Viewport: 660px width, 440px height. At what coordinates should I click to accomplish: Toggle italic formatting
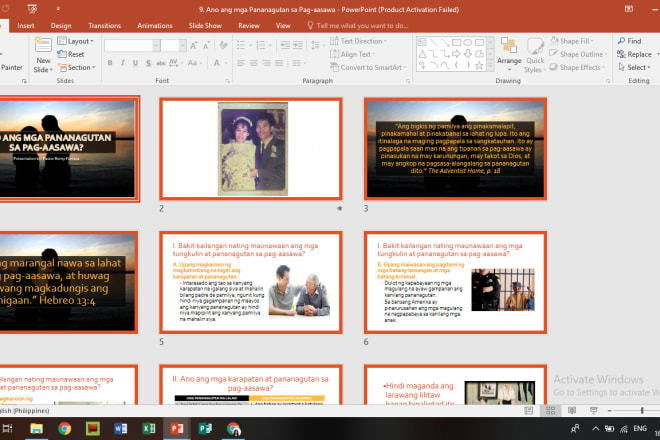tap(122, 63)
